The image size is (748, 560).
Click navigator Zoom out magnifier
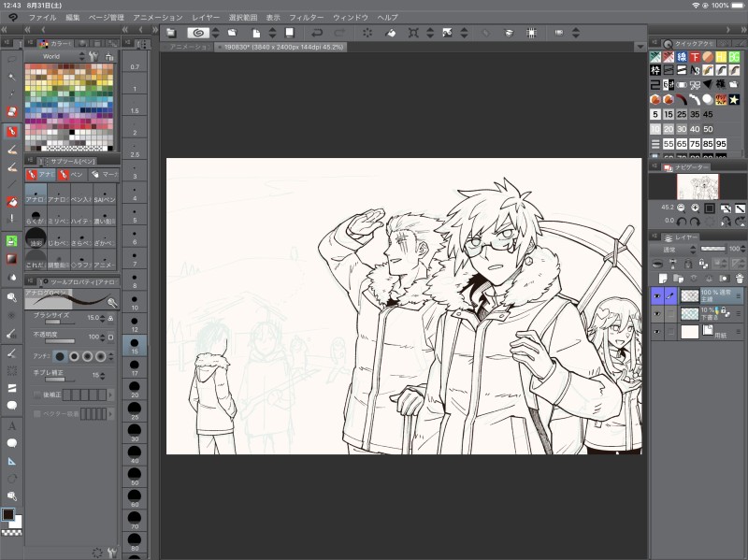tap(681, 208)
